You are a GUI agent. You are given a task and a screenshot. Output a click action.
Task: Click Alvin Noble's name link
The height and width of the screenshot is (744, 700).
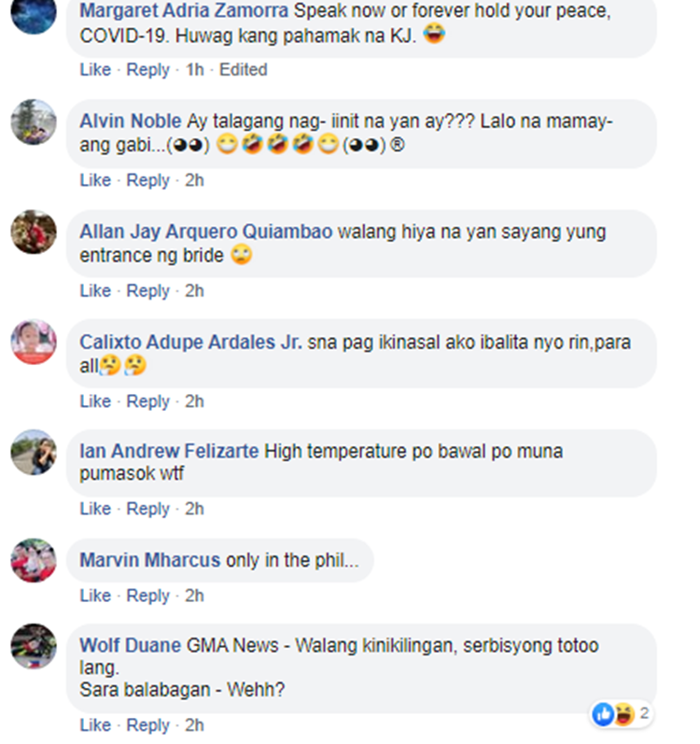tap(131, 121)
